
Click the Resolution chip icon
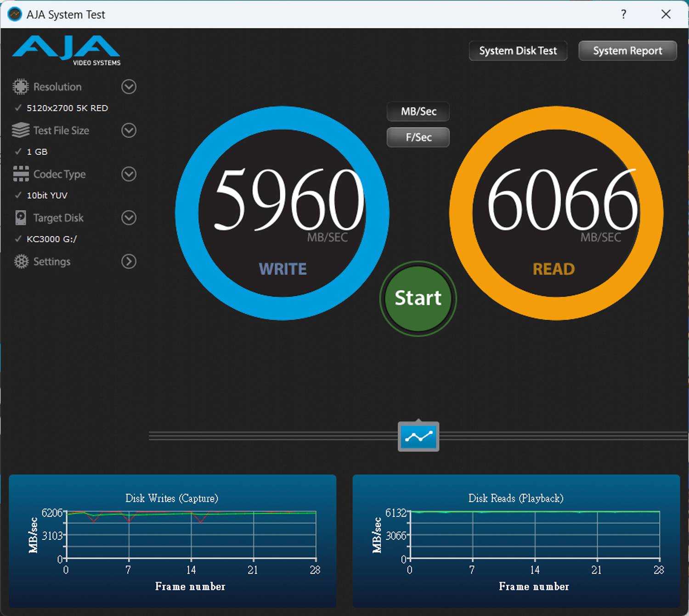click(20, 87)
